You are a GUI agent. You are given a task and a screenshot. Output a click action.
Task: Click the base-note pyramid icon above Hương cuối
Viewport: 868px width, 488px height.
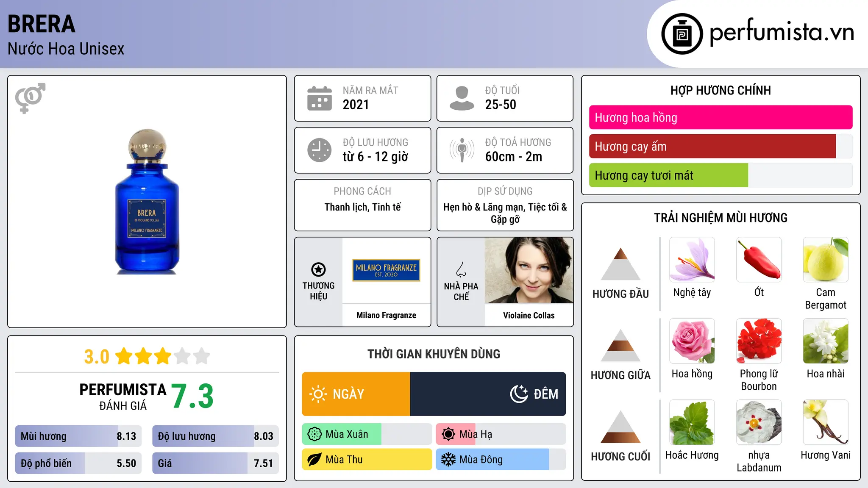click(620, 427)
